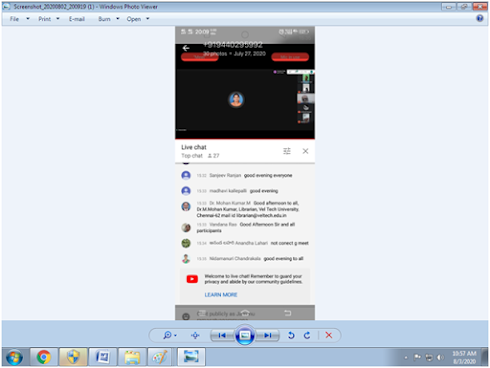Expand the File dropdown arrow

coord(28,19)
